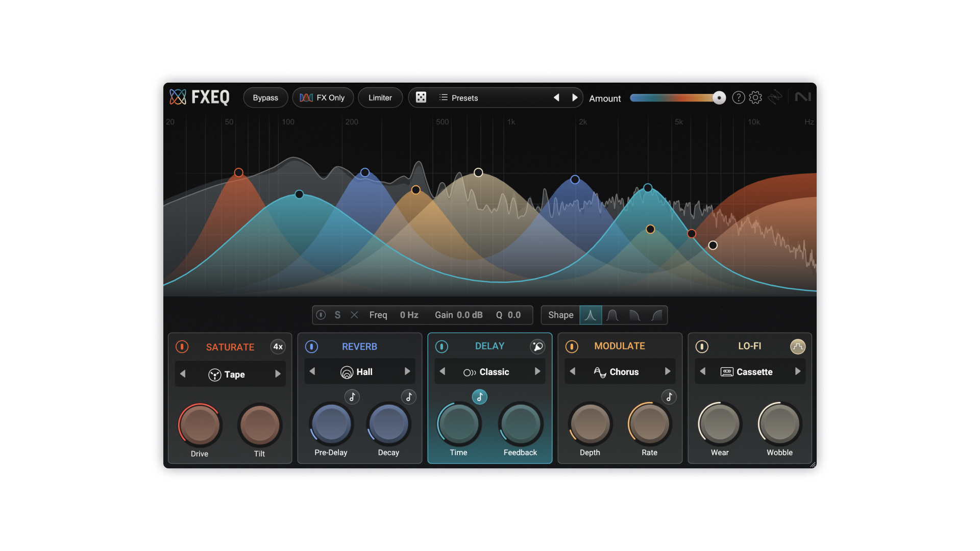This screenshot has width=980, height=551.
Task: Click Delay ping-pong mode icon
Action: click(537, 347)
